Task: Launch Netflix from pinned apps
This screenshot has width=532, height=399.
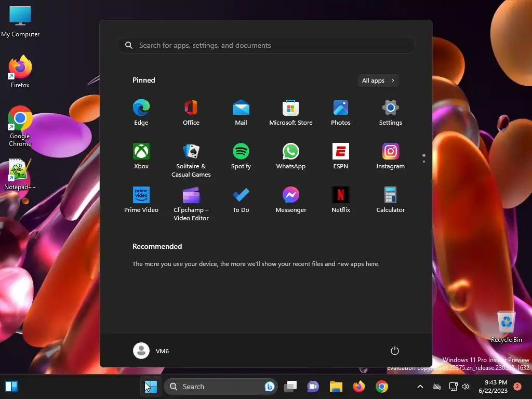Action: [x=341, y=200]
